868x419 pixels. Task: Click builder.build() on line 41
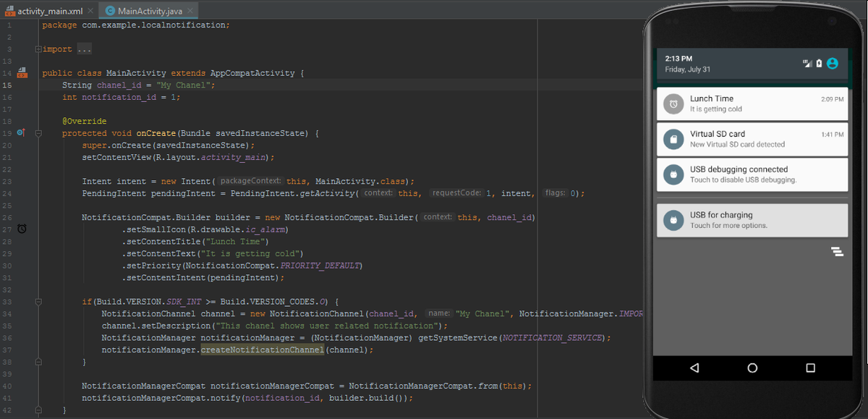[x=368, y=398]
